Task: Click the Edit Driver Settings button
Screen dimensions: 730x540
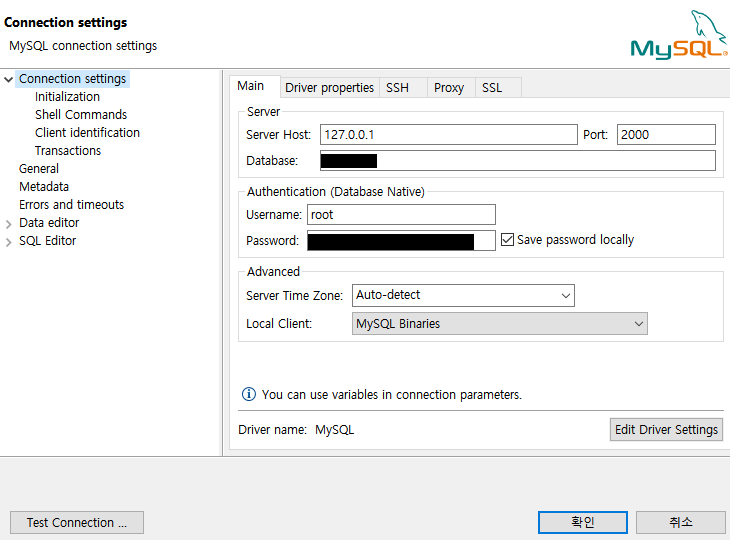Action: coord(666,429)
